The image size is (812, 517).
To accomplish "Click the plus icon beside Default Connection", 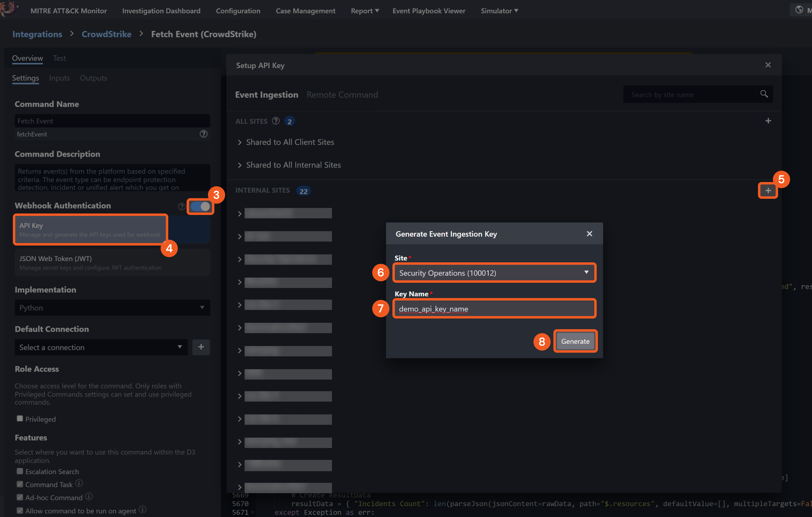I will [201, 347].
